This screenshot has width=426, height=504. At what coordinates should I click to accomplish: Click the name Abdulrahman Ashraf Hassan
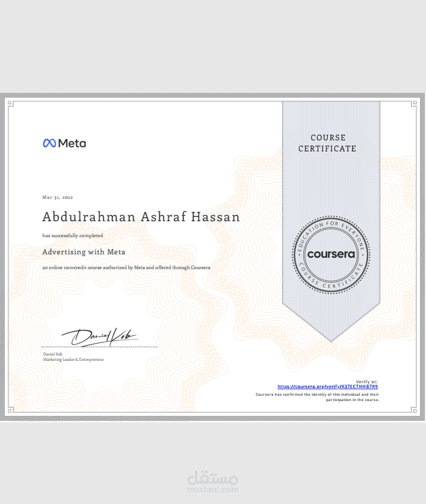pos(141,217)
